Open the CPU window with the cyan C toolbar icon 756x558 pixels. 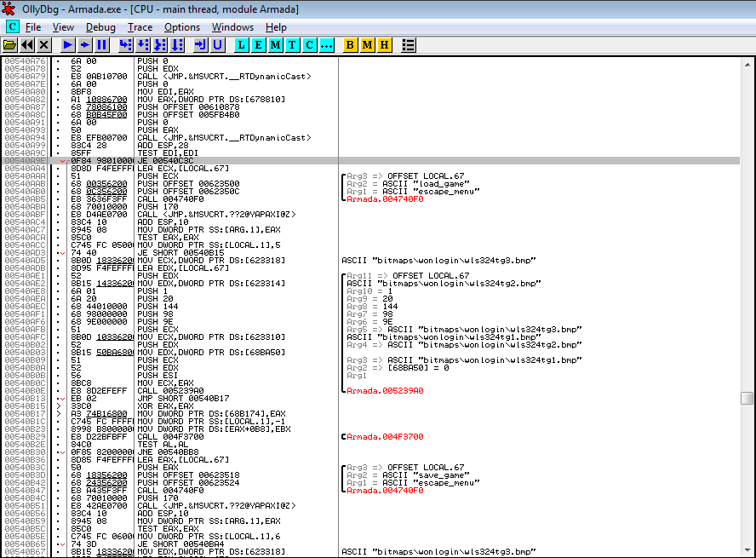click(310, 45)
